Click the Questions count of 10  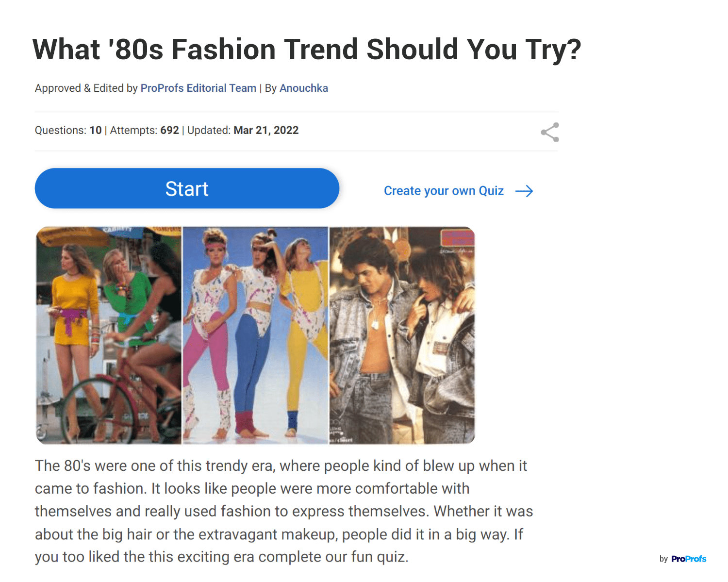coord(96,130)
